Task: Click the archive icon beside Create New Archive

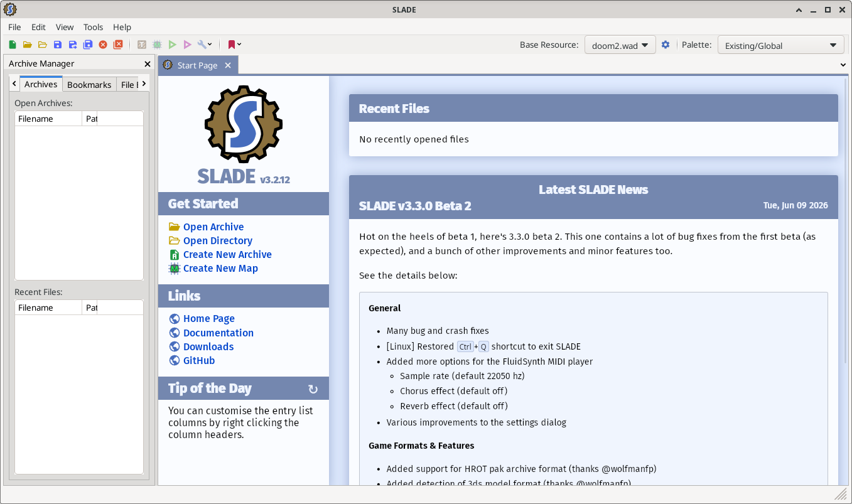Action: (175, 254)
